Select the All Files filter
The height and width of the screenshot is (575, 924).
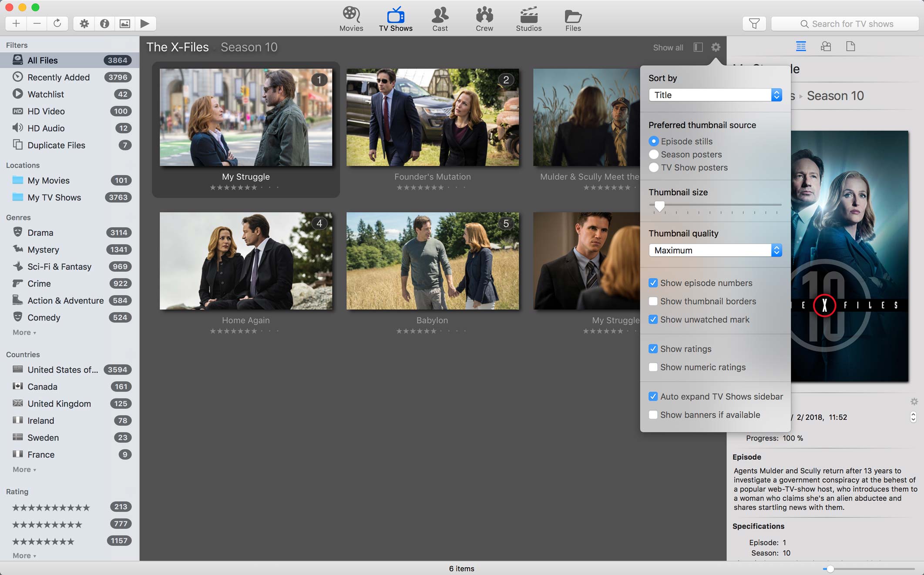70,60
